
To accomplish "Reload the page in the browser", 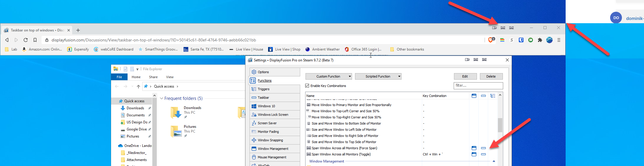I will click(x=26, y=40).
